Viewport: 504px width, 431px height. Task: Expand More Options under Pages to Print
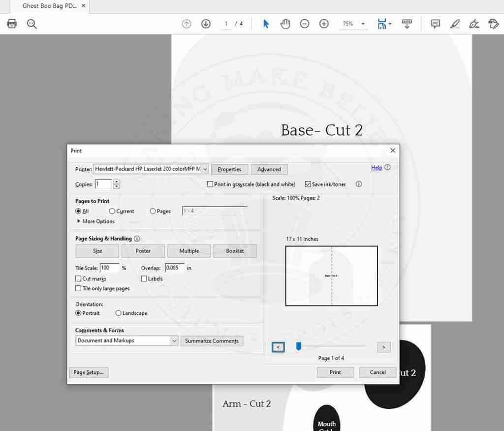tap(96, 221)
